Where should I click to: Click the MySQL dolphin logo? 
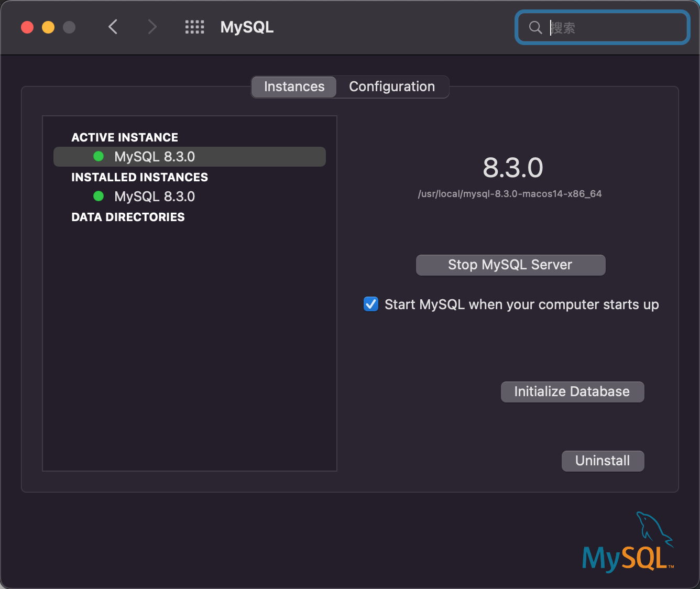(x=628, y=542)
